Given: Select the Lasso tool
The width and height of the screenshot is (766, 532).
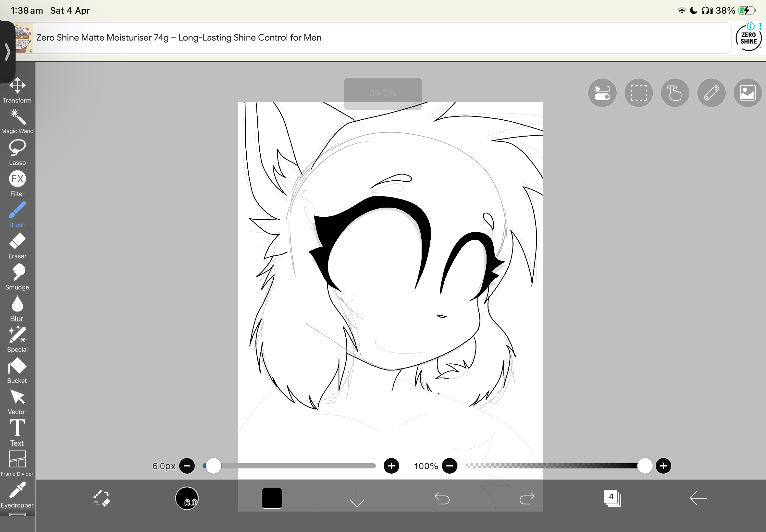Looking at the screenshot, I should (x=17, y=152).
